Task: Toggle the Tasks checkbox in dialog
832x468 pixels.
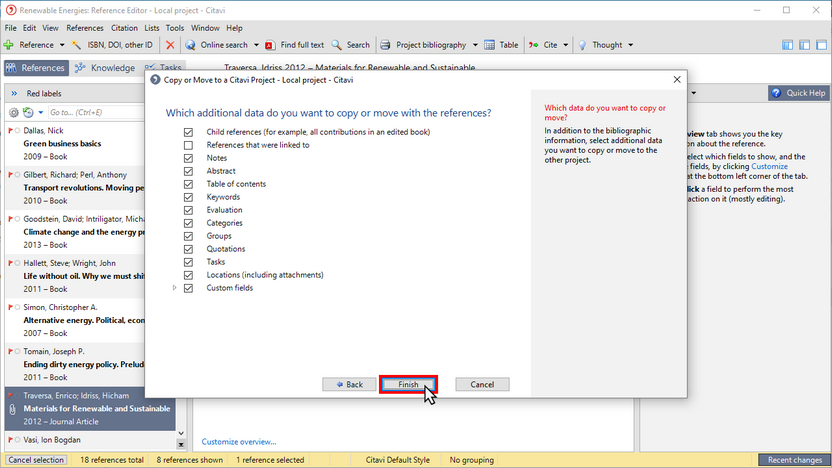Action: [x=188, y=262]
